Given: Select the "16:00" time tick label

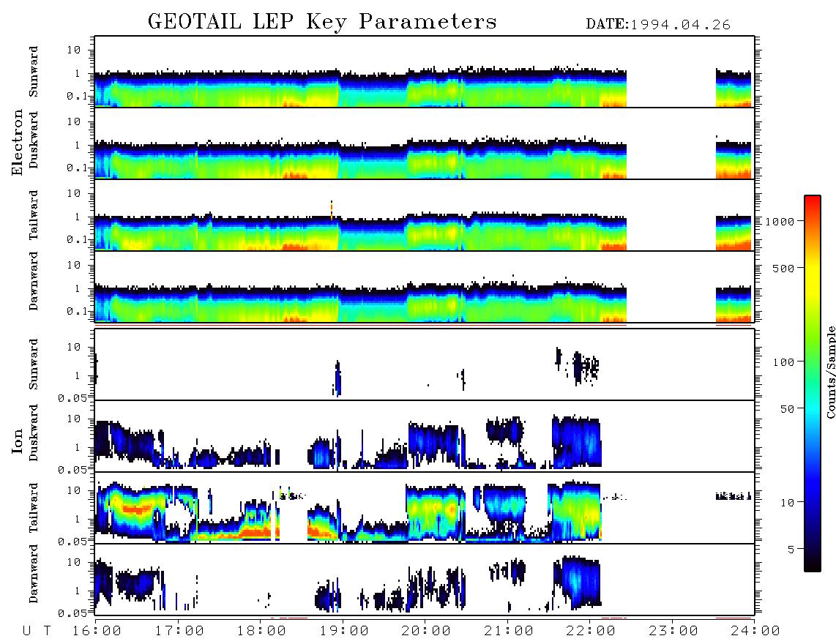Looking at the screenshot, I should click(x=97, y=632).
